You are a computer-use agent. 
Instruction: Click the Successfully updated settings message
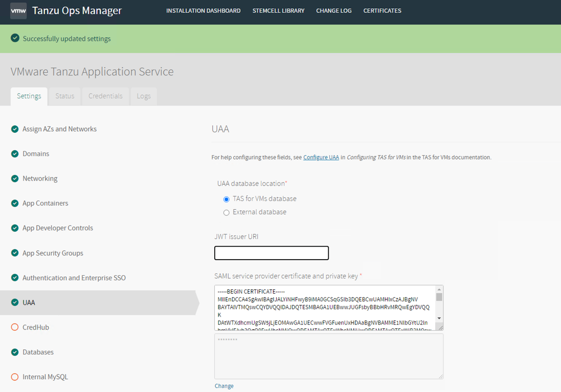(67, 39)
